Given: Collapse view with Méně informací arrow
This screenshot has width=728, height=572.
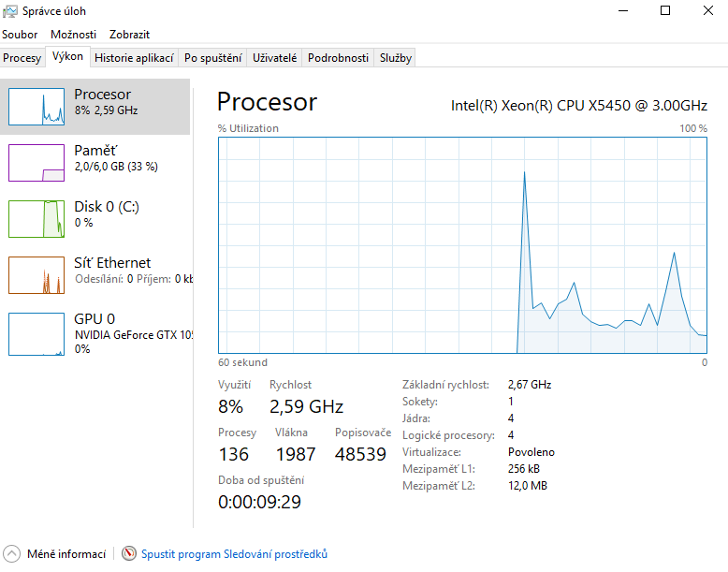Looking at the screenshot, I should click(11, 554).
